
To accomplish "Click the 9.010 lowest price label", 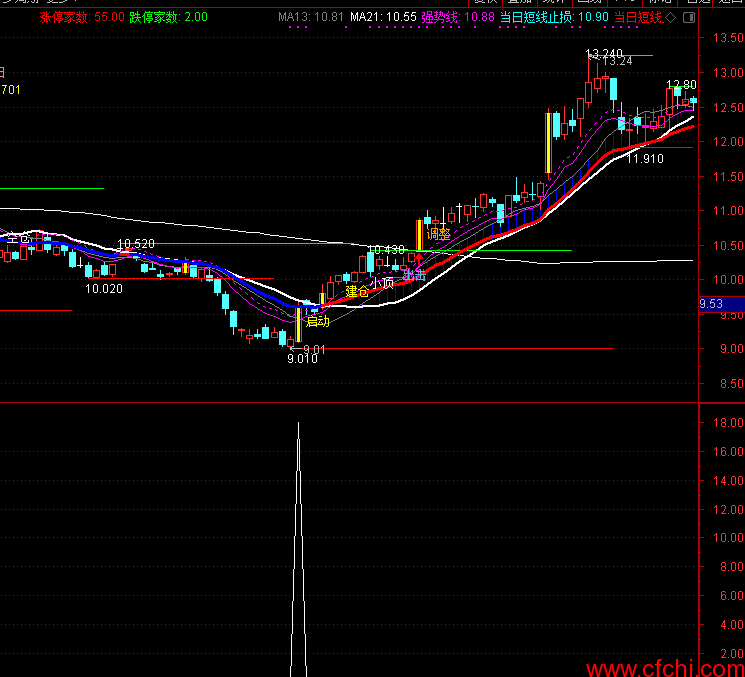I will pyautogui.click(x=303, y=359).
